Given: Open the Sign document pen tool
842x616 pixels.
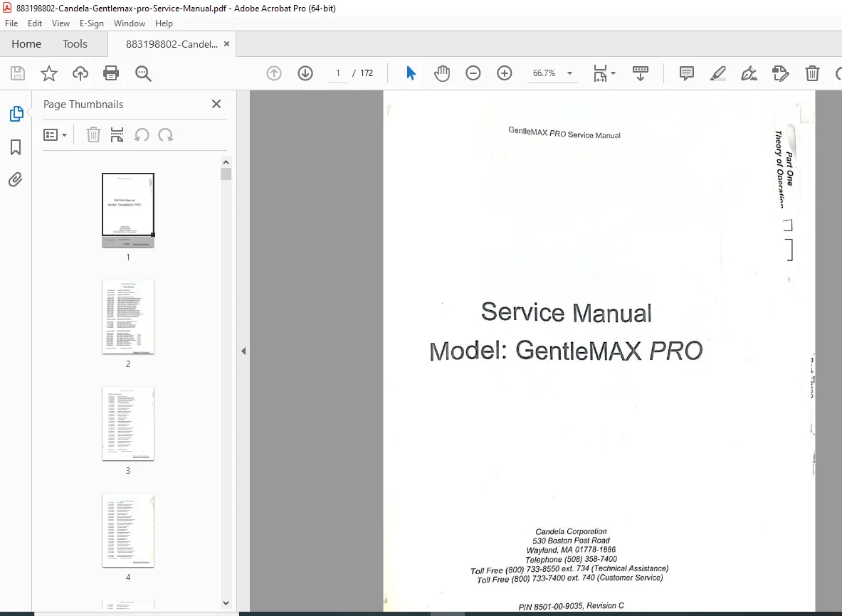Looking at the screenshot, I should [x=749, y=73].
